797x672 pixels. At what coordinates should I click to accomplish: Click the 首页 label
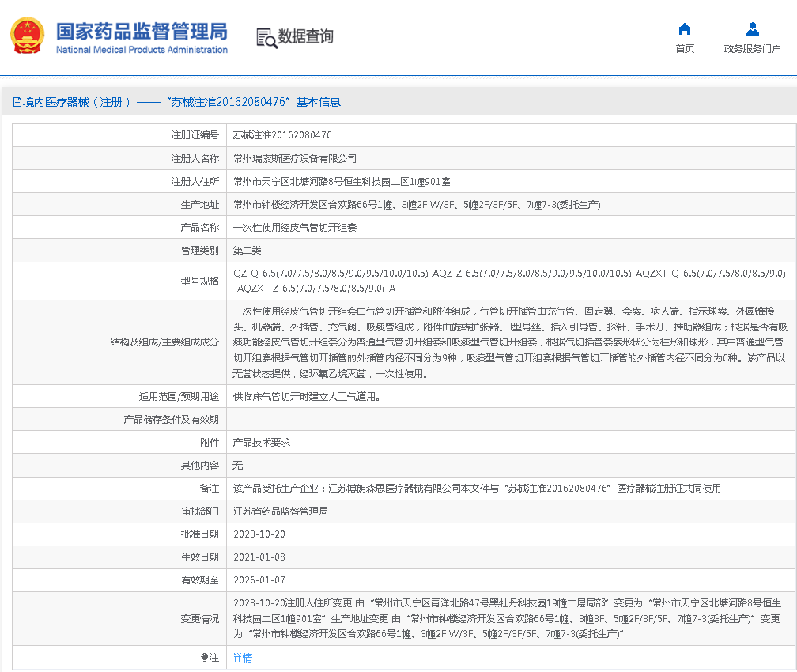pos(685,49)
